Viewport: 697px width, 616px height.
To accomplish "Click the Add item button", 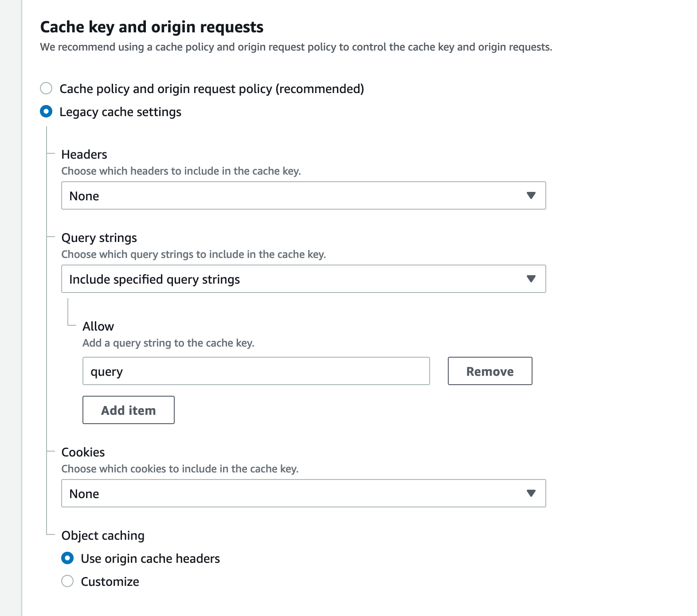I will (x=129, y=410).
